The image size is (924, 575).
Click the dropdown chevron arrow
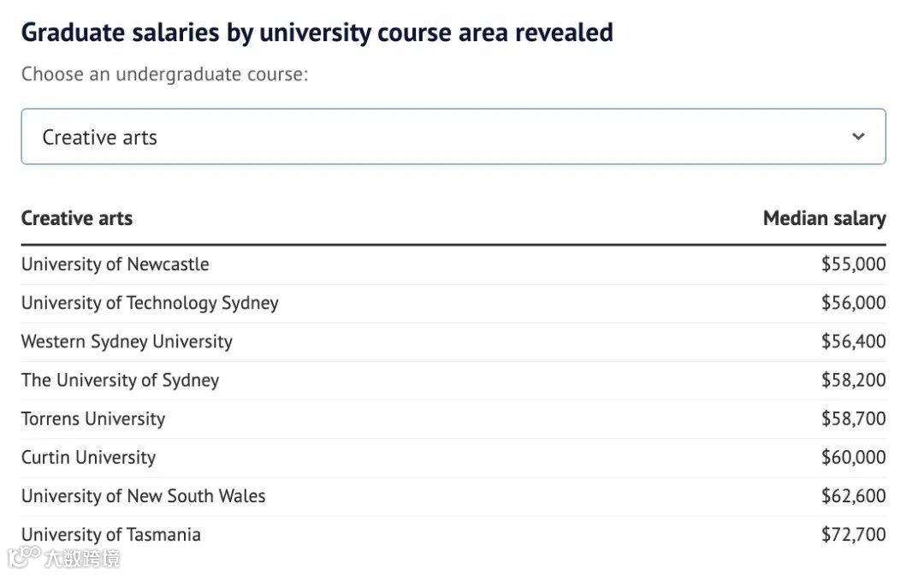click(x=858, y=137)
